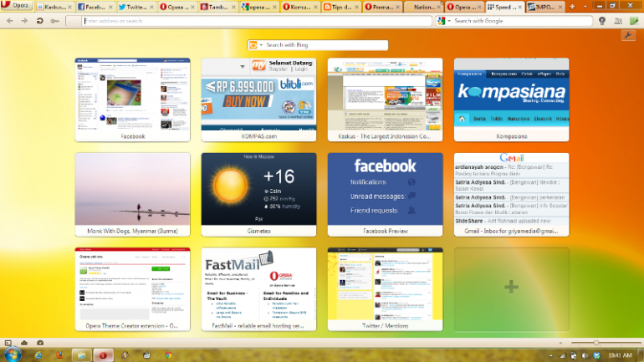Toggle the Opera Turbo status icon
Image resolution: width=644 pixels, height=362 pixels.
click(40, 343)
